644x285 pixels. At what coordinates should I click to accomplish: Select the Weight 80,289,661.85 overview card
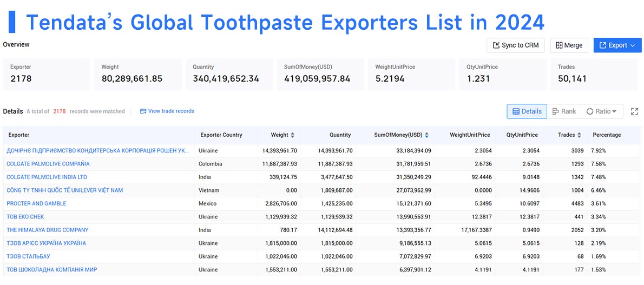pyautogui.click(x=138, y=74)
